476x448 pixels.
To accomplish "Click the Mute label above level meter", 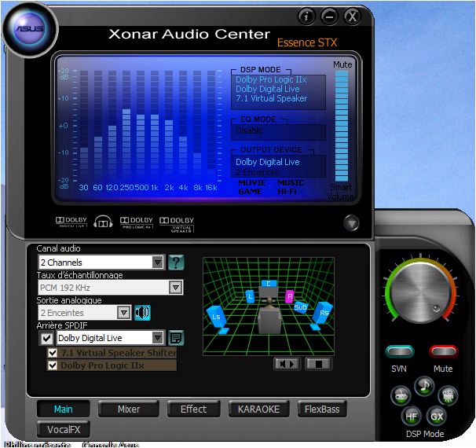I will tap(342, 64).
